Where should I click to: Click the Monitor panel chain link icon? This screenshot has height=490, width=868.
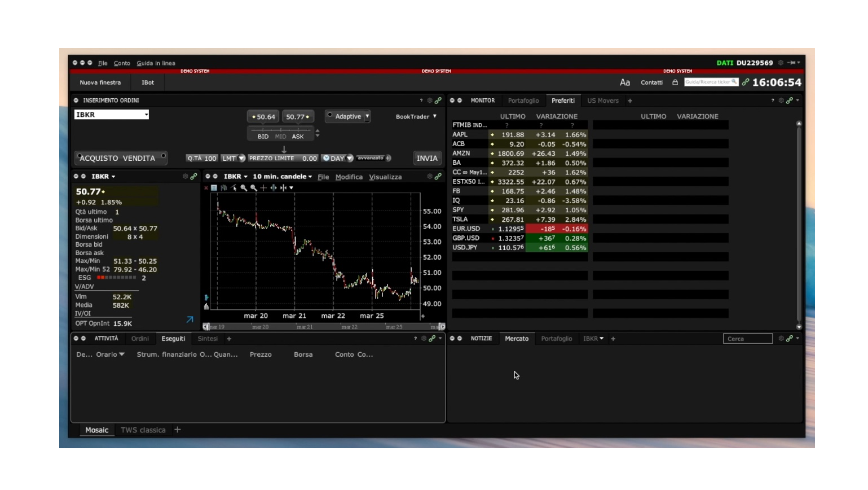click(x=790, y=100)
